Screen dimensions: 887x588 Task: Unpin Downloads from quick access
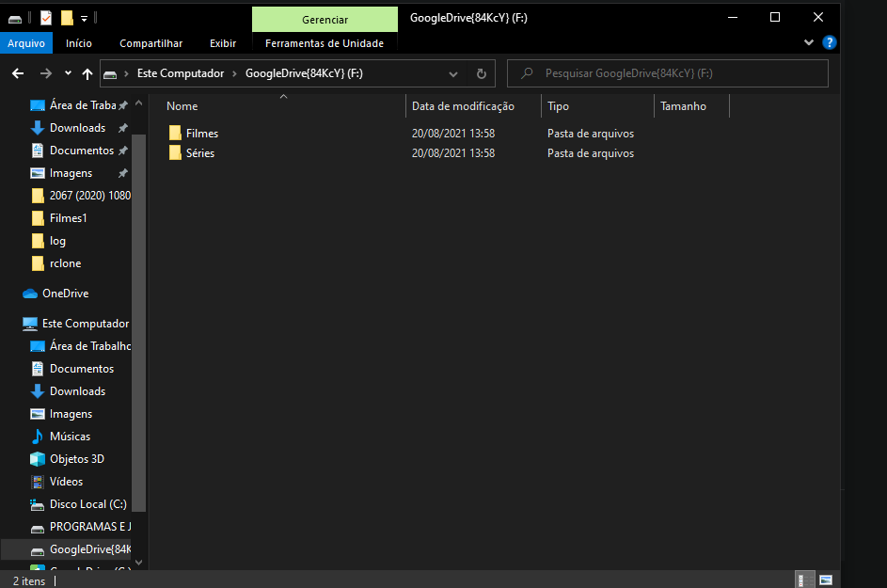[x=122, y=128]
